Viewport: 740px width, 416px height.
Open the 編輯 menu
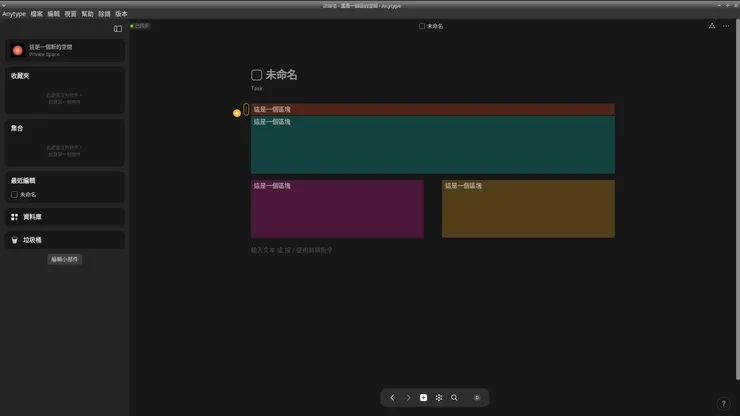53,14
